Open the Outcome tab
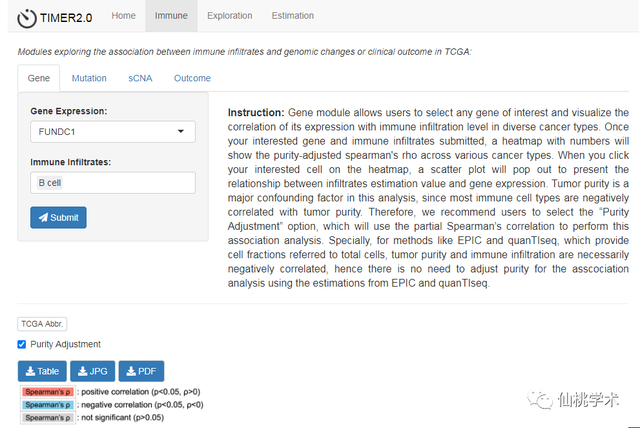Viewport: 640px width, 428px height. (x=192, y=78)
